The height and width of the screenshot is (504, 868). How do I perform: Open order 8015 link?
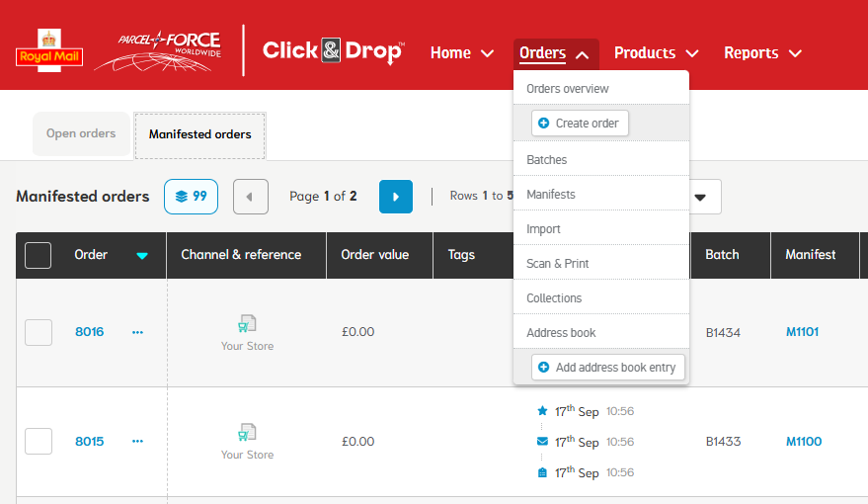[90, 442]
